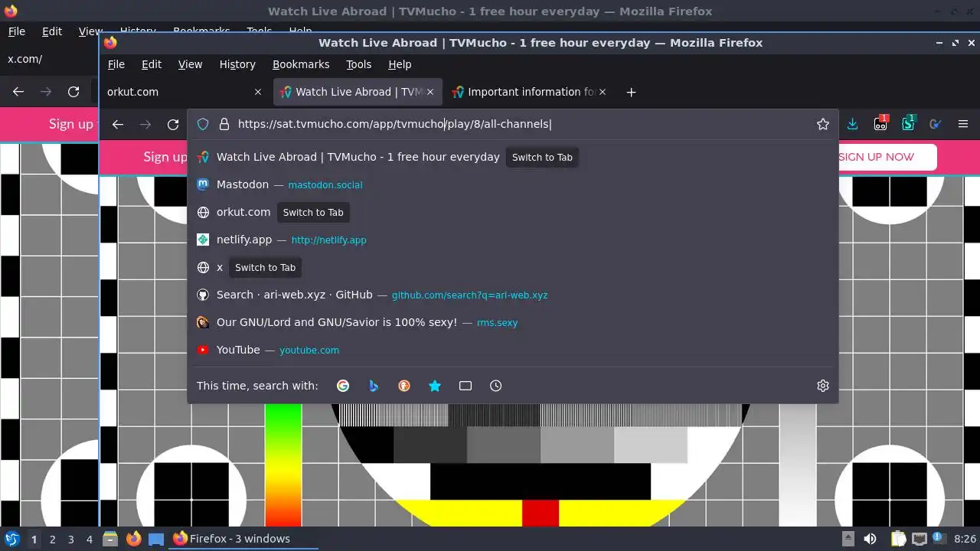Search only Bookmarks via star icon
This screenshot has height=551, width=980.
click(435, 386)
